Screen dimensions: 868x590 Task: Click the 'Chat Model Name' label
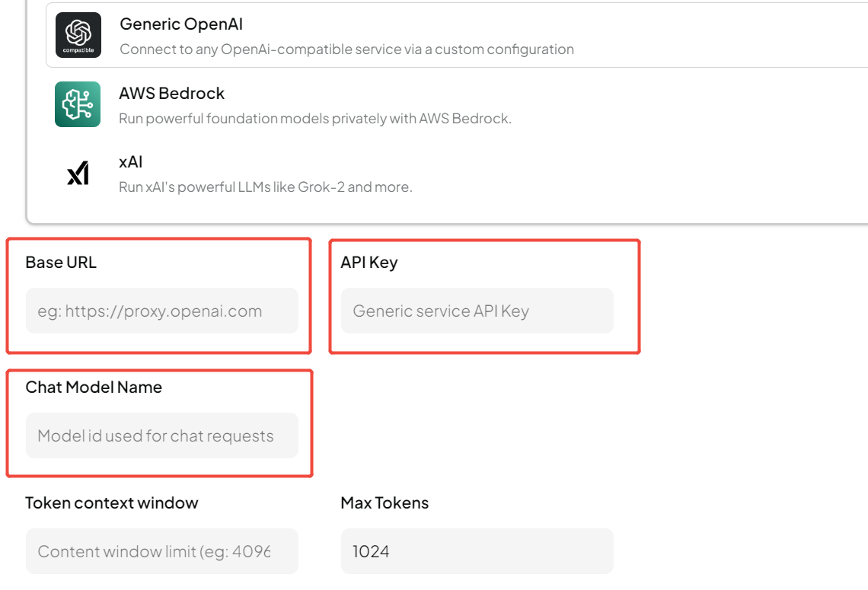(x=94, y=387)
